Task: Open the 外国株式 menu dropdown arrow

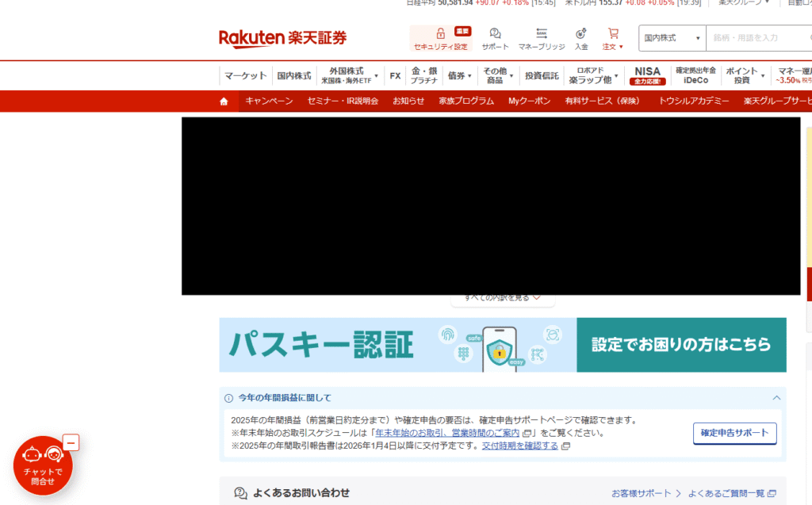Action: 376,75
